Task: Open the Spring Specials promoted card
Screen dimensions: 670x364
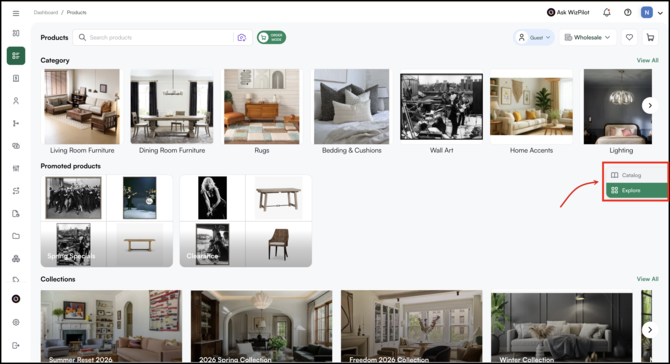Action: click(107, 221)
